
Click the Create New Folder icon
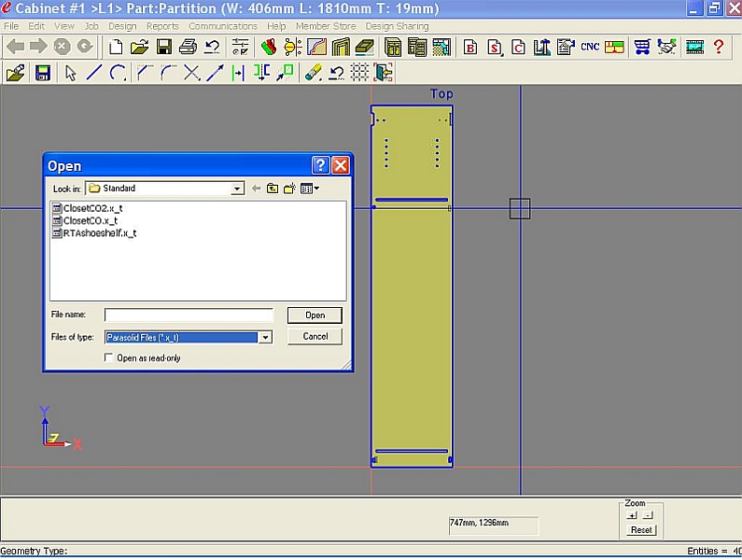pos(289,189)
